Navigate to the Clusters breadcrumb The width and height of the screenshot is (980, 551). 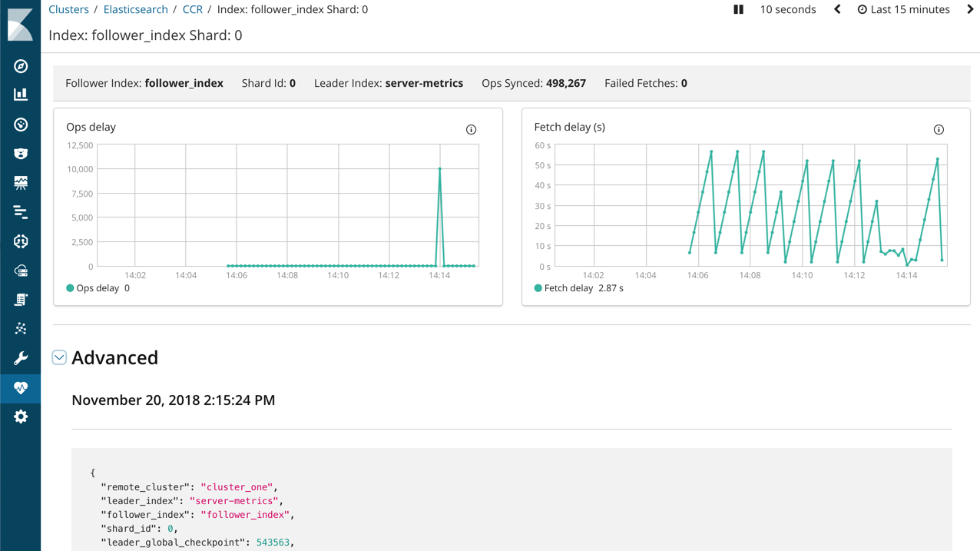68,10
